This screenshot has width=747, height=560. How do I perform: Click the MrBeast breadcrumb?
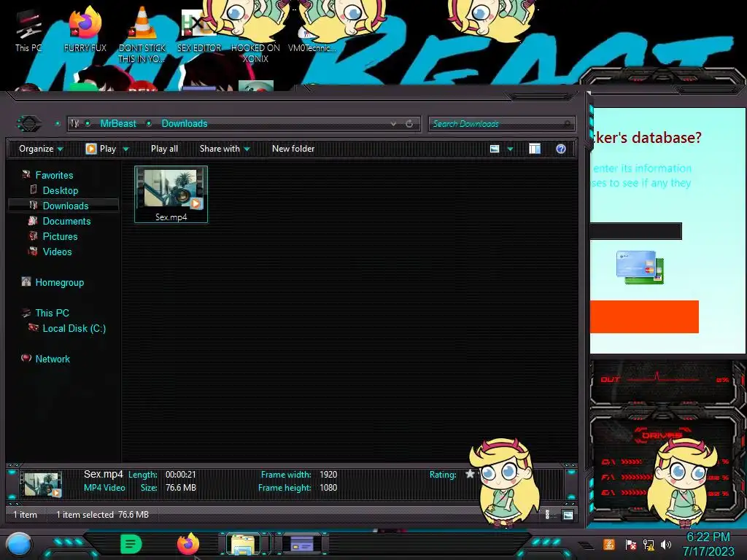tap(118, 124)
